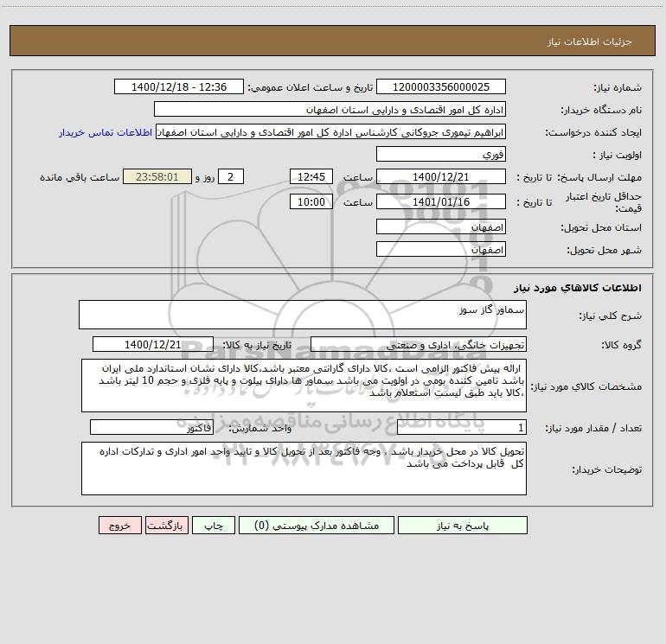
Task: Click the goods specifications text area
Action: pyautogui.click(x=304, y=386)
